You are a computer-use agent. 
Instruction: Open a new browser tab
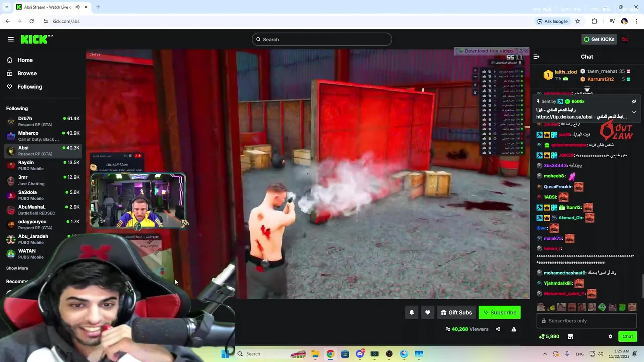tap(98, 7)
